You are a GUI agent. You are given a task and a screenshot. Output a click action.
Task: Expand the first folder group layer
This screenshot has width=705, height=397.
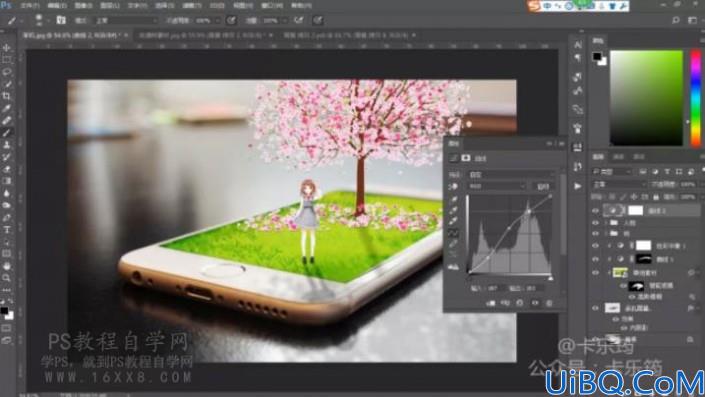(x=606, y=223)
